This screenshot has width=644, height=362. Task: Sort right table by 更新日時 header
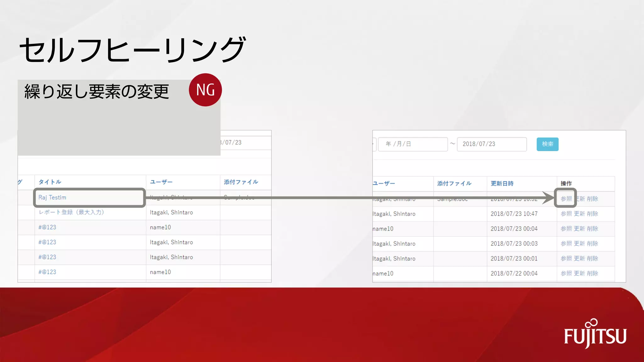click(x=502, y=184)
